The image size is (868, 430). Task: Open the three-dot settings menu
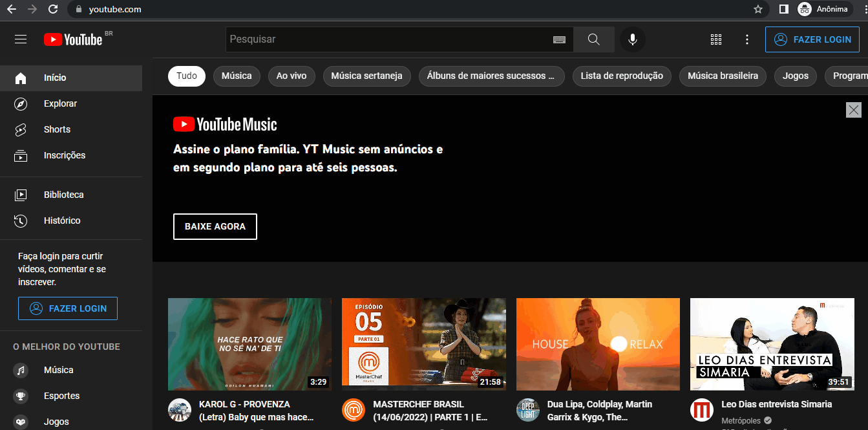(747, 39)
